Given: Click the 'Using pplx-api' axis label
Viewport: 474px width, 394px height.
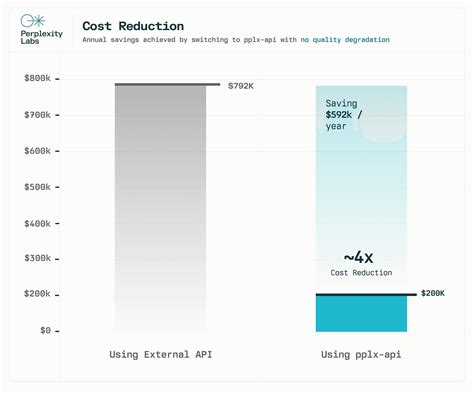Looking at the screenshot, I should 361,355.
